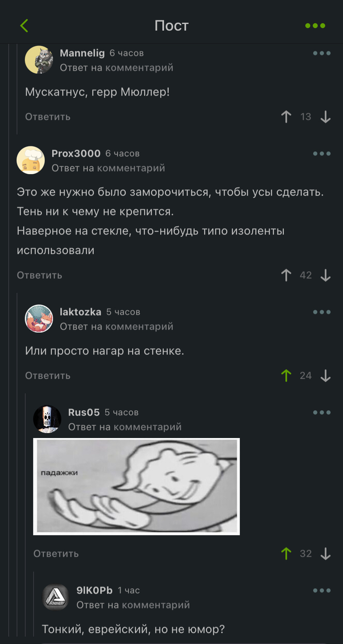The width and height of the screenshot is (343, 644).
Task: Downvote Rus05's image comment
Action: pyautogui.click(x=326, y=554)
